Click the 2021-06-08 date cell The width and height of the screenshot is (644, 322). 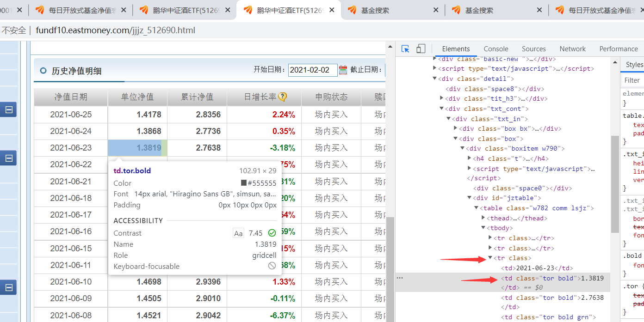(x=71, y=316)
